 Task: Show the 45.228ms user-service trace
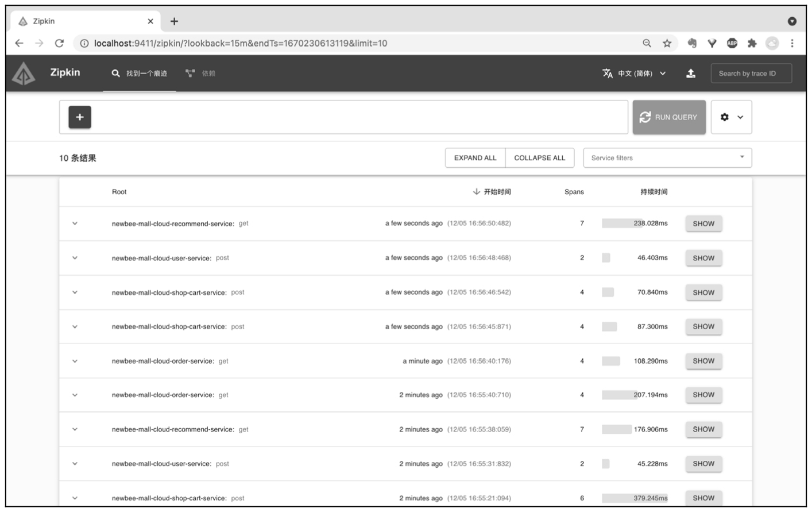click(x=703, y=464)
